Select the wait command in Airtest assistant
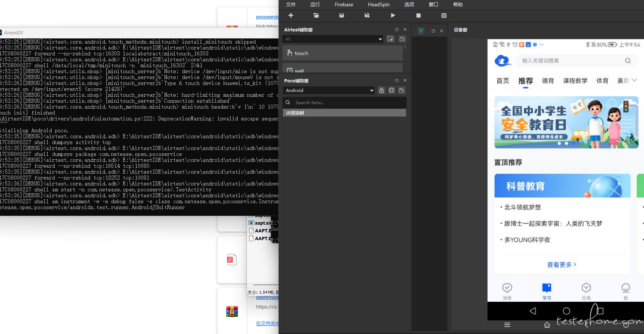 click(342, 68)
